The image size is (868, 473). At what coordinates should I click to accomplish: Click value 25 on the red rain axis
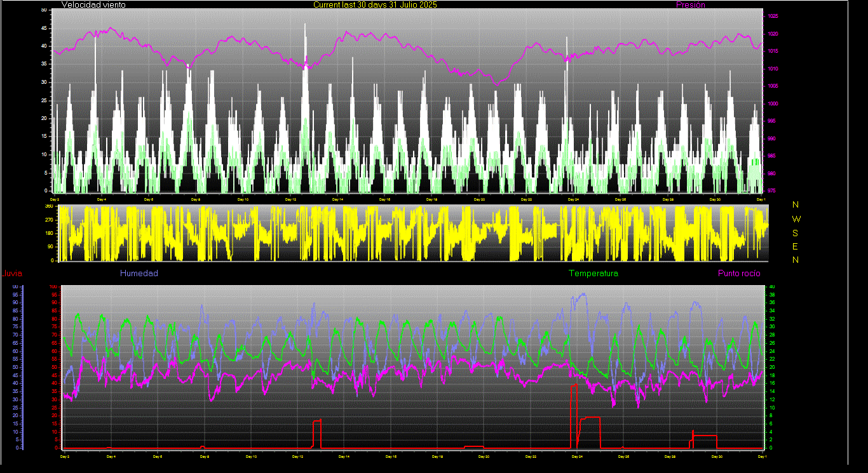(x=55, y=408)
